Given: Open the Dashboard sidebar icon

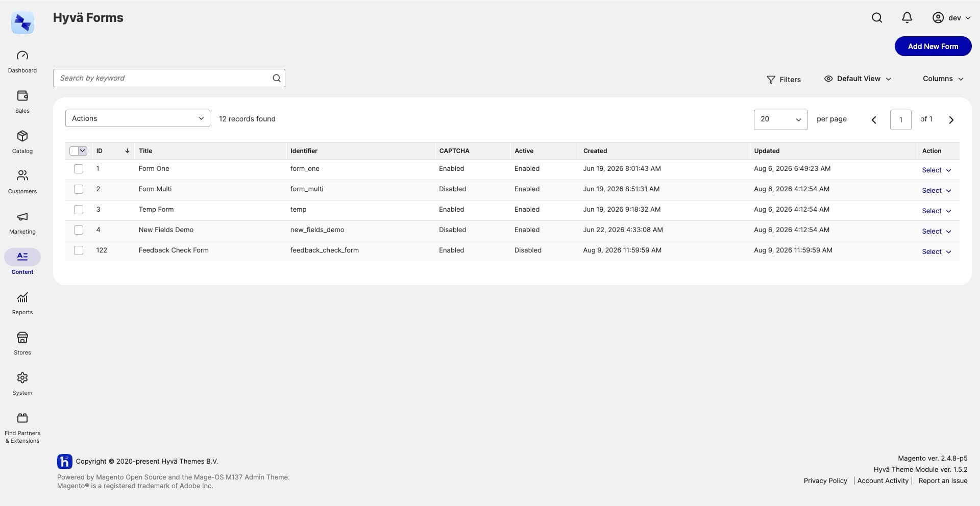Looking at the screenshot, I should coord(22,56).
